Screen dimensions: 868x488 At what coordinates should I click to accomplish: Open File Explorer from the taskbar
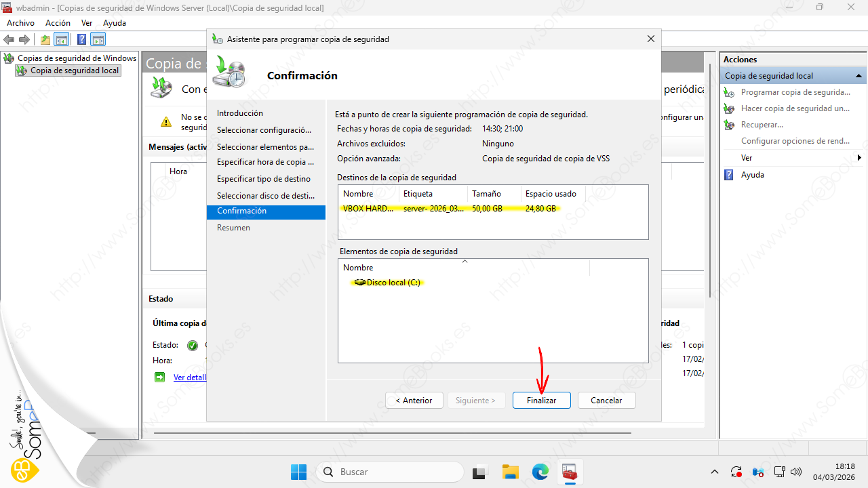tap(510, 472)
